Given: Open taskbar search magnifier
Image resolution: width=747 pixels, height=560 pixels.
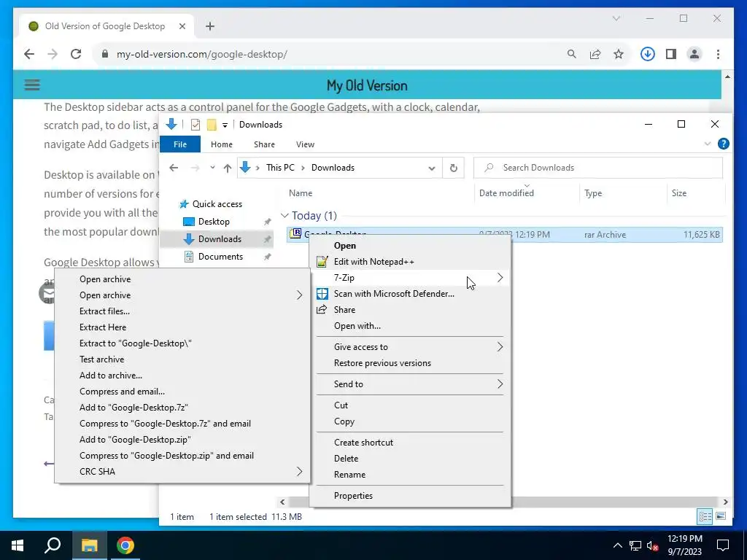Looking at the screenshot, I should (x=53, y=545).
